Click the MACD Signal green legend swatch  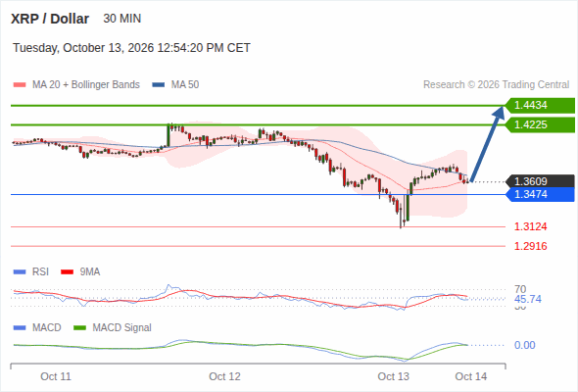tap(79, 328)
